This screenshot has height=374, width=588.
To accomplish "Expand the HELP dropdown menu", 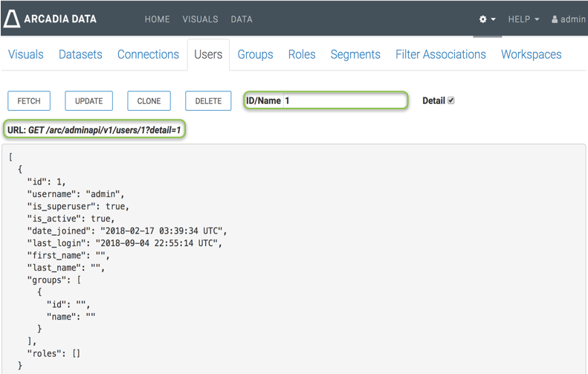I will point(523,19).
